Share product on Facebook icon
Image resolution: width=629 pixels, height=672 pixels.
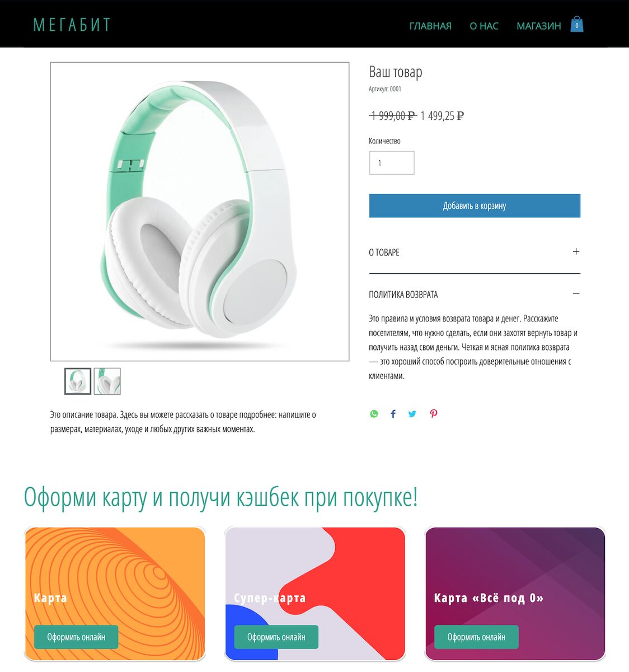click(x=393, y=414)
